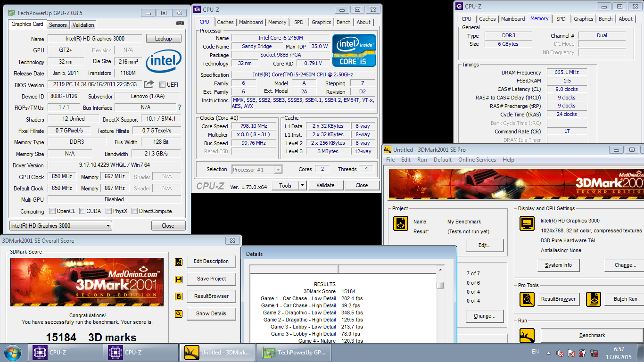Click the Details window scrollbar thumb
This screenshot has width=644, height=362.
(x=440, y=286)
